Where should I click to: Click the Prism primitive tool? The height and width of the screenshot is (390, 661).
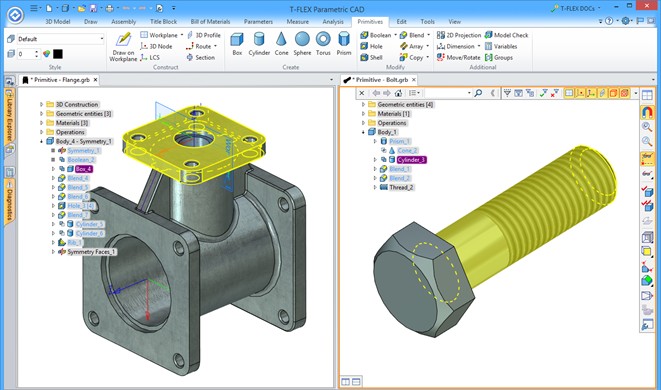(x=344, y=44)
